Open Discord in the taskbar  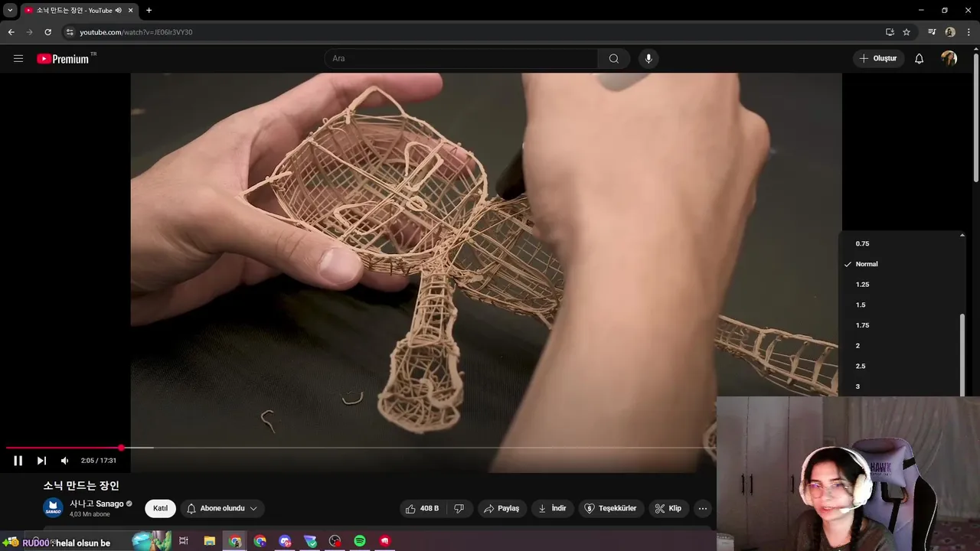click(285, 541)
